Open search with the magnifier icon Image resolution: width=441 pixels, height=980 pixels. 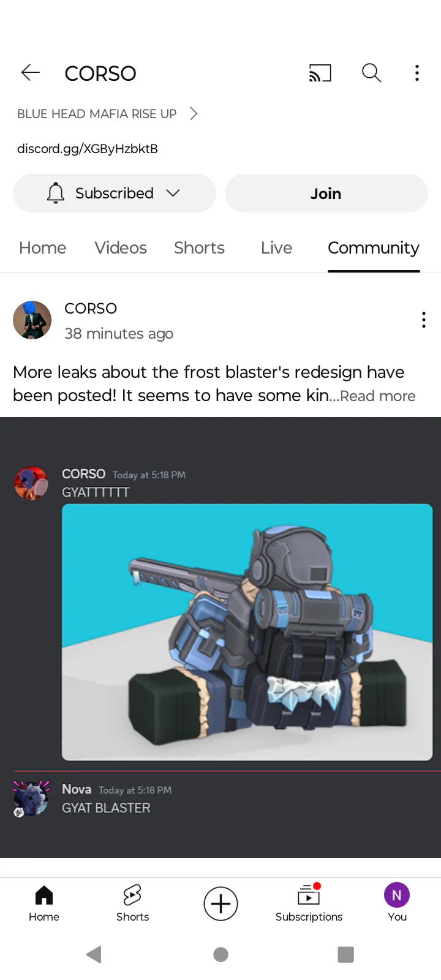point(371,73)
